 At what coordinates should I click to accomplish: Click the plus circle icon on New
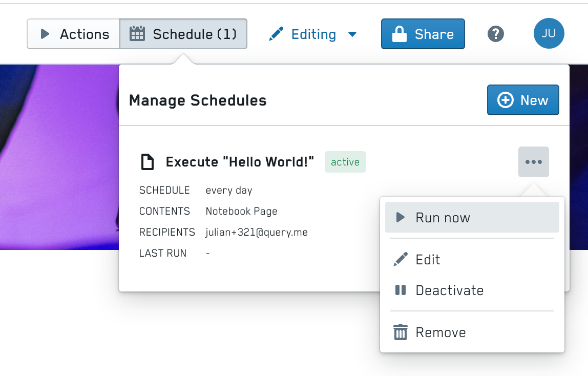(x=505, y=100)
